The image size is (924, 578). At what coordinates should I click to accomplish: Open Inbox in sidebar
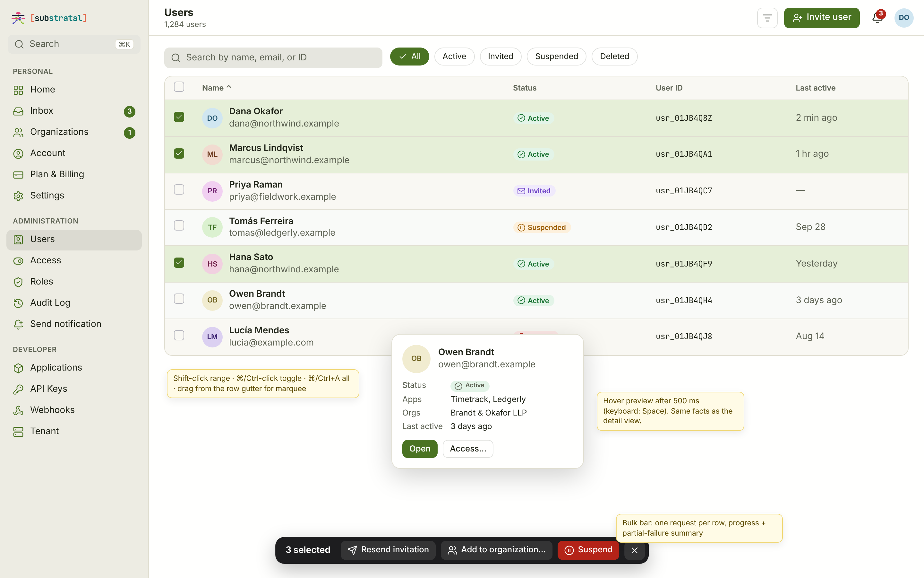point(74,111)
